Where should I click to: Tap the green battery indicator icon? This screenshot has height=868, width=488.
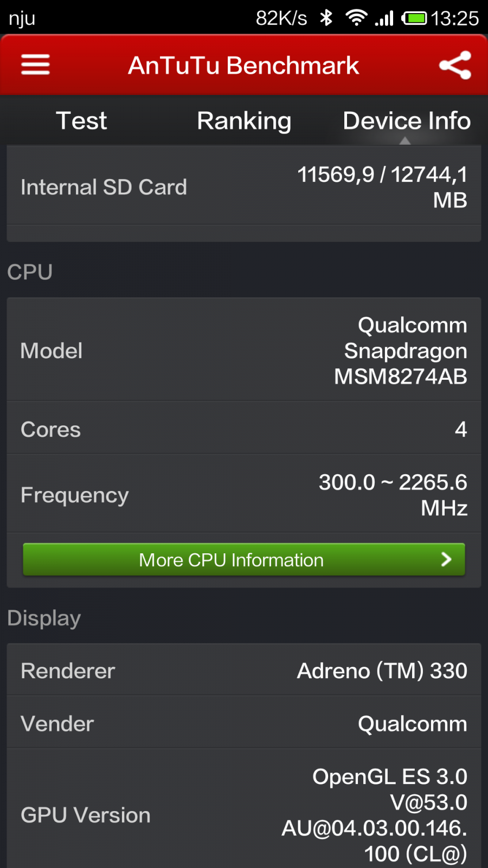pos(415,18)
